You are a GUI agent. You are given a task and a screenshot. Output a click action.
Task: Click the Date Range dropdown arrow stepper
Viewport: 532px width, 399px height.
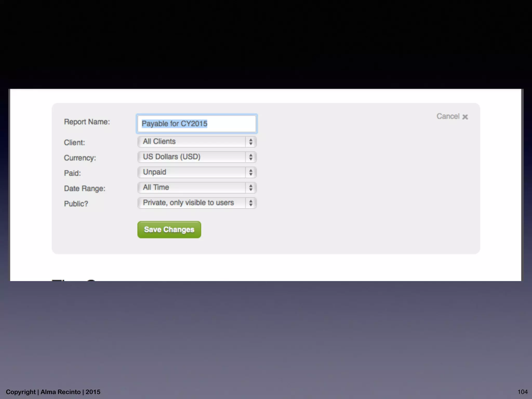tap(251, 188)
